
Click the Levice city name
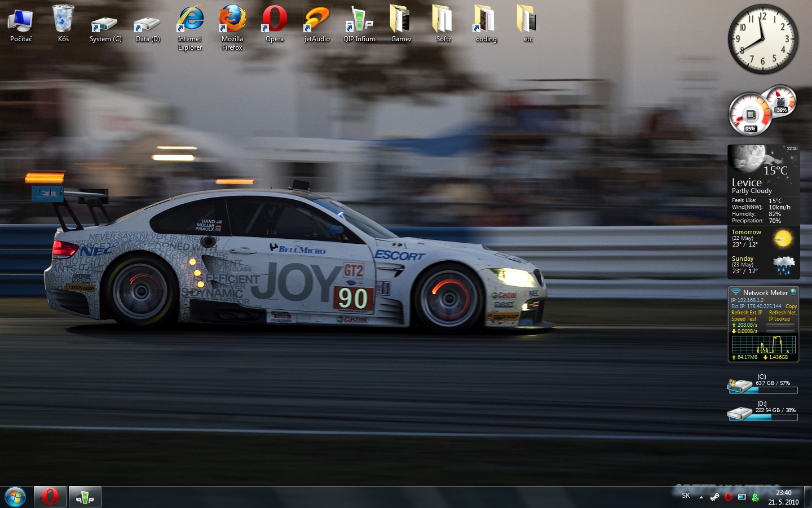(x=747, y=182)
